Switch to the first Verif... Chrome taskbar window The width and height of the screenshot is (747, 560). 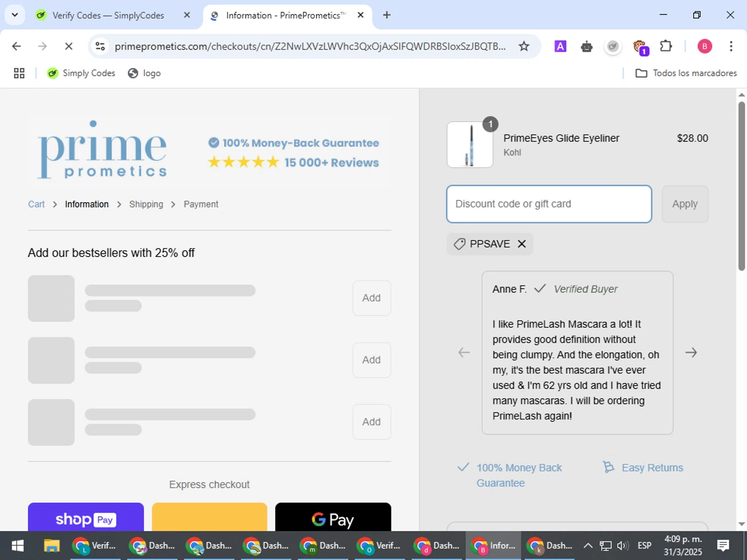click(95, 546)
